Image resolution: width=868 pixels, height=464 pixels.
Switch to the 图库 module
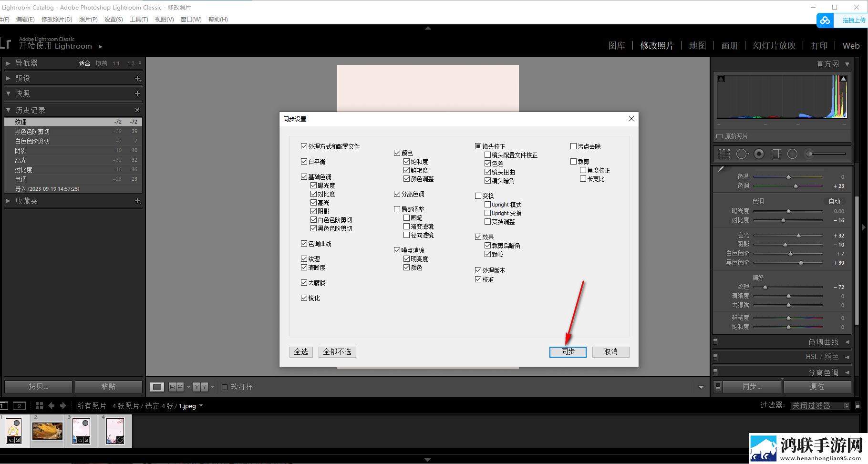[617, 46]
